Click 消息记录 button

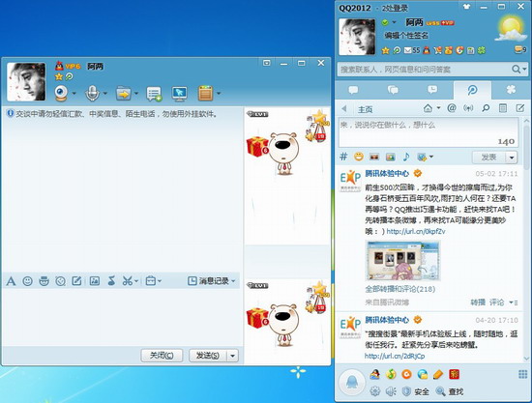tap(208, 281)
